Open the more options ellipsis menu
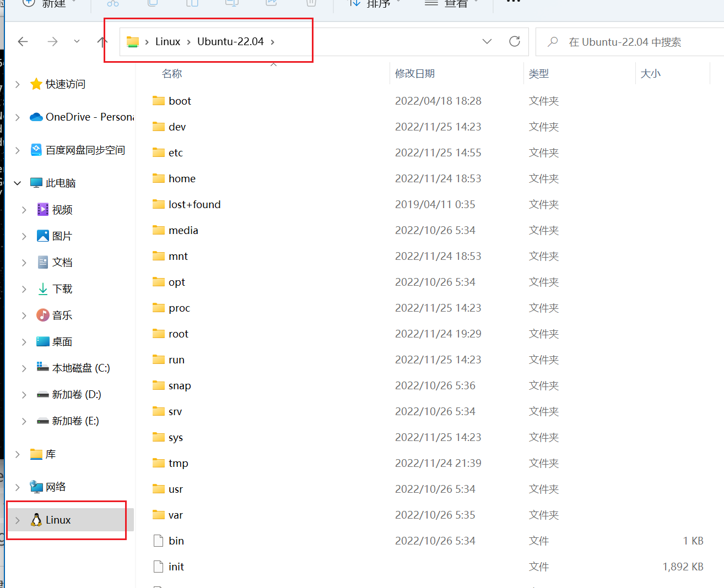Viewport: 724px width, 588px height. pyautogui.click(x=513, y=2)
